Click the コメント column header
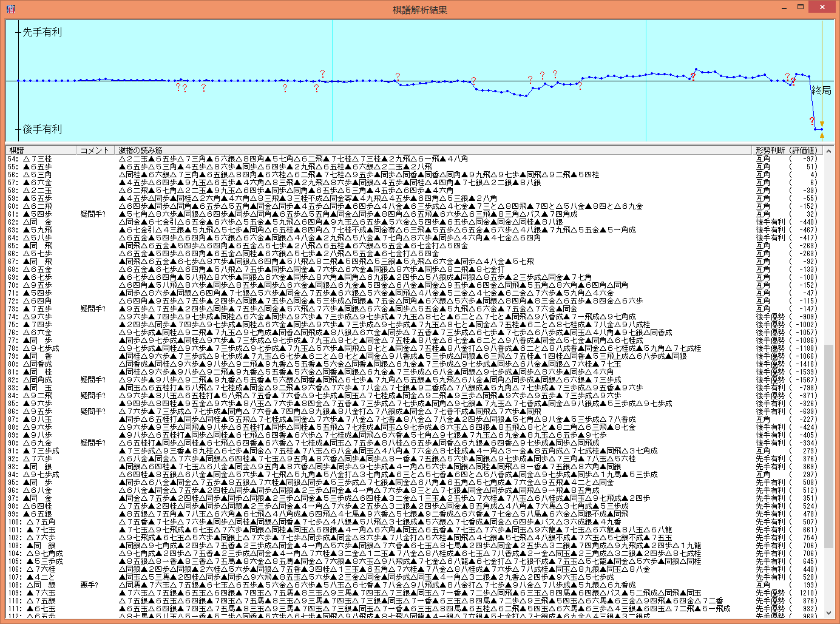Viewport: 840px width, 624px height. tap(95, 150)
